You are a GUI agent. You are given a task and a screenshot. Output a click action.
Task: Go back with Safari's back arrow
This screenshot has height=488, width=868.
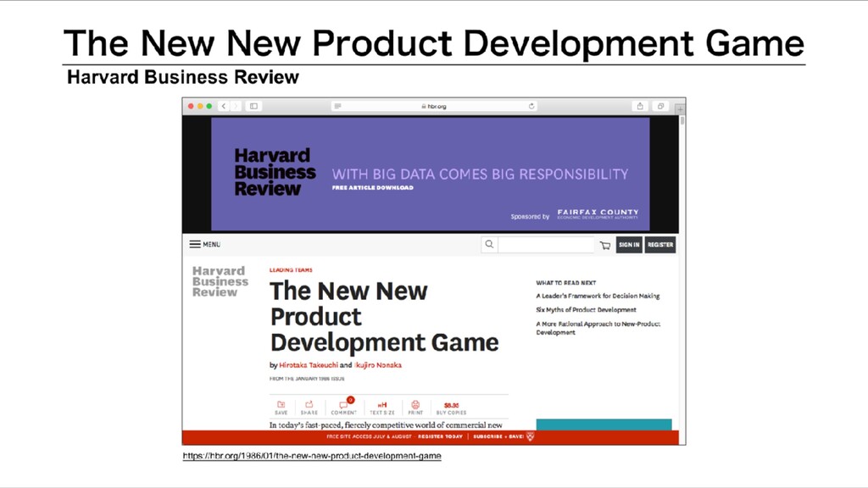(x=224, y=106)
